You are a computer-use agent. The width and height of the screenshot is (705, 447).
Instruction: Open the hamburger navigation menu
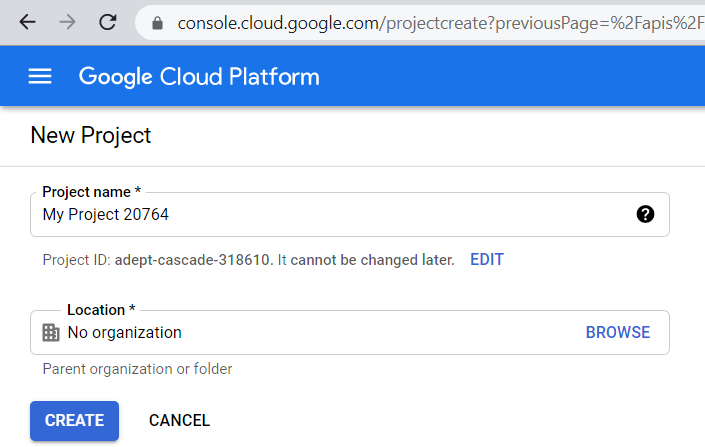(40, 77)
